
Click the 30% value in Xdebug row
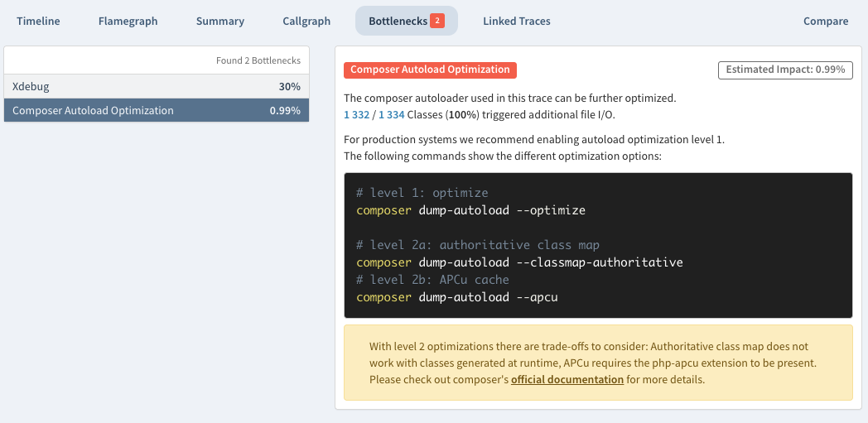290,86
